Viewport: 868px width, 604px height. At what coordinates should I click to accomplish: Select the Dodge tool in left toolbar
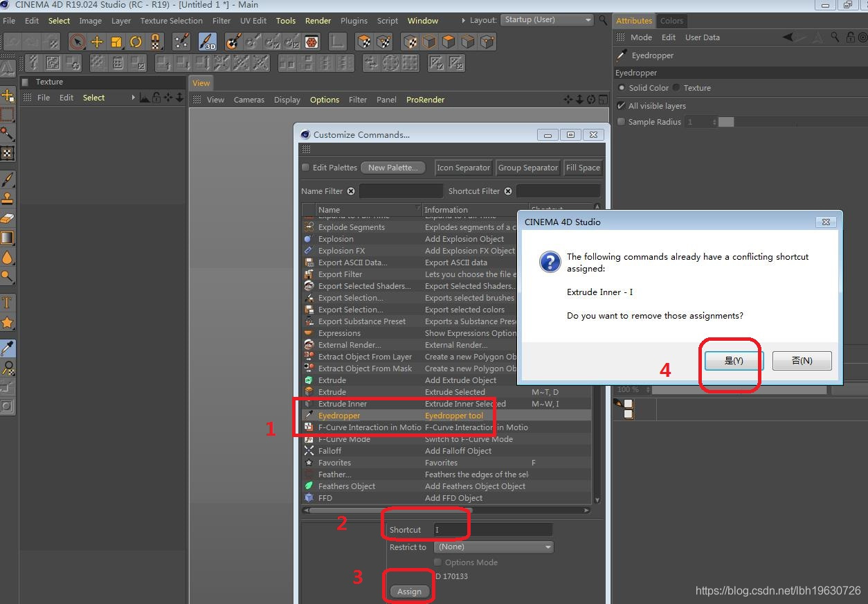[x=8, y=276]
